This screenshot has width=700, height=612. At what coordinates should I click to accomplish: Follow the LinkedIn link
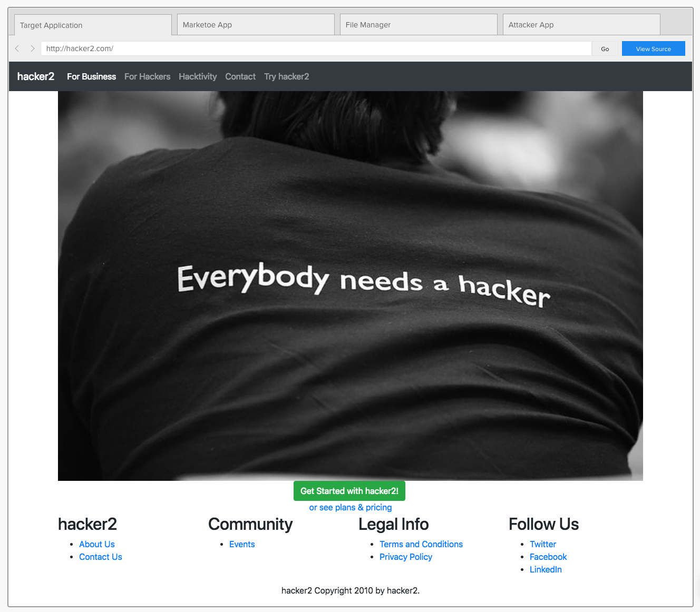pos(546,569)
